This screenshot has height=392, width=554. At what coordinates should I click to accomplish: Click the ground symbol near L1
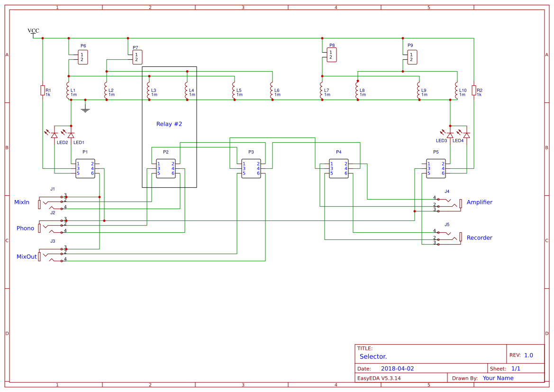coord(85,110)
